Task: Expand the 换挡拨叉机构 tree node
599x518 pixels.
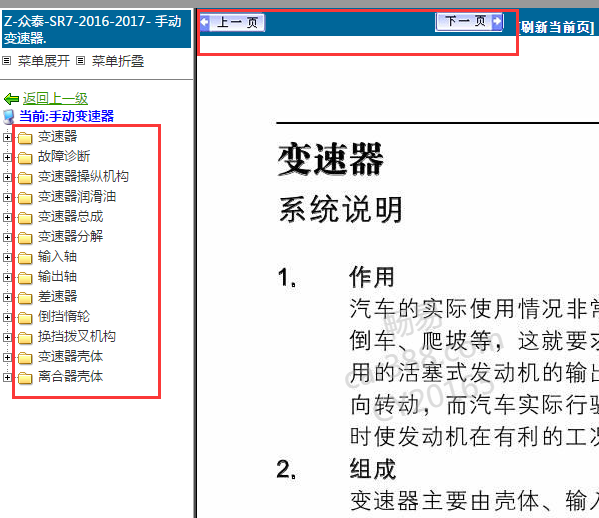Action: tap(7, 337)
